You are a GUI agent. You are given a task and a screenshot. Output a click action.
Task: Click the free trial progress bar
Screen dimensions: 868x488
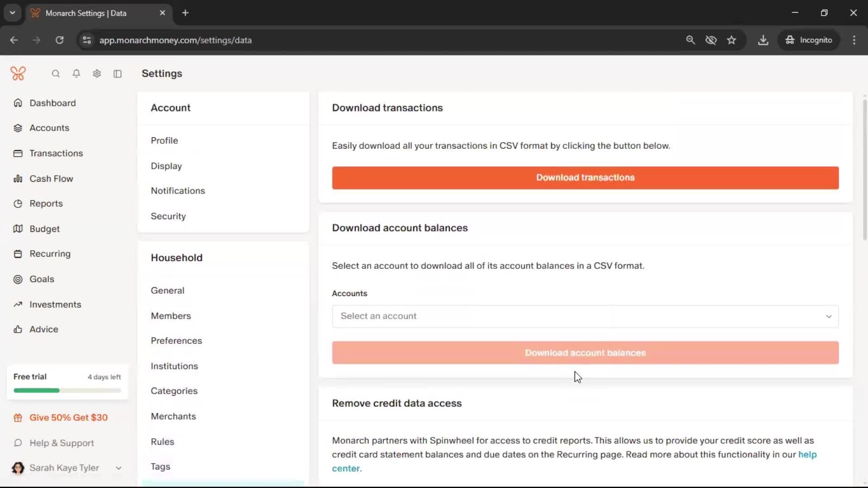click(67, 390)
